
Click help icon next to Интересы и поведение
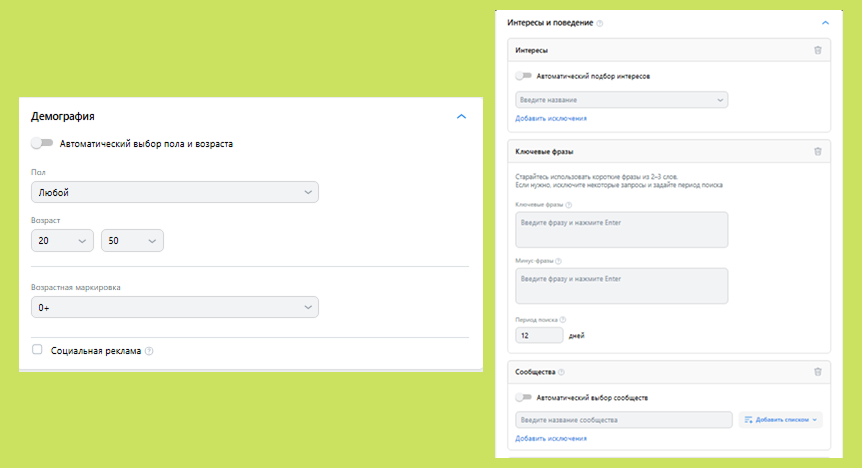tap(600, 22)
